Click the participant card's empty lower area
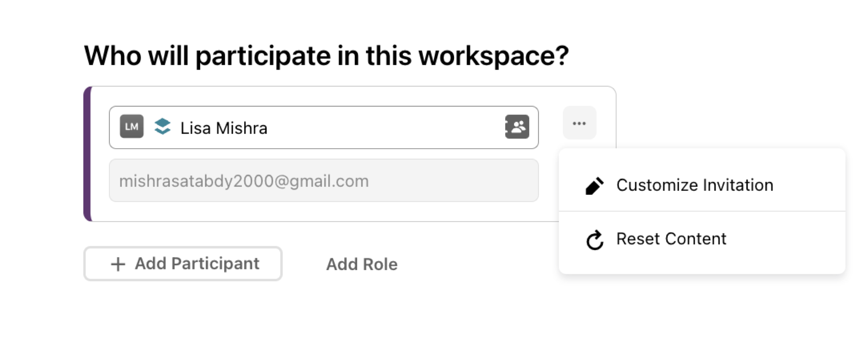The width and height of the screenshot is (868, 355). coord(324,212)
